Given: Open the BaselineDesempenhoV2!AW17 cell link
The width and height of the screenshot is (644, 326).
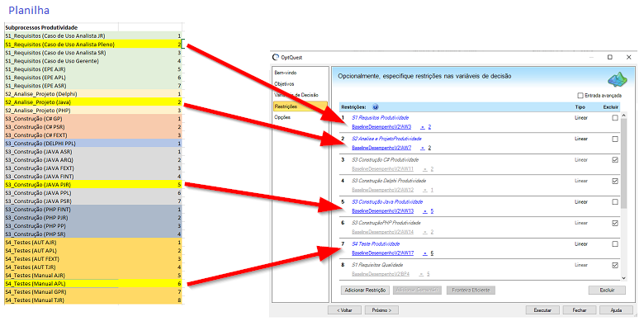Looking at the screenshot, I should pos(383,253).
